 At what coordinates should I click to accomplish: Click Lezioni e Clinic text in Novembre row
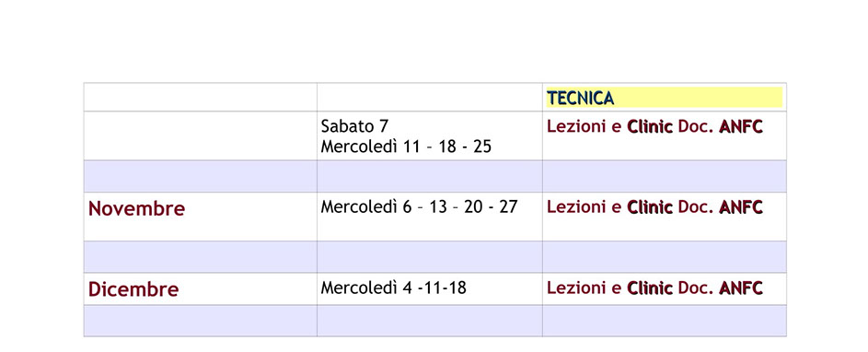click(x=609, y=206)
